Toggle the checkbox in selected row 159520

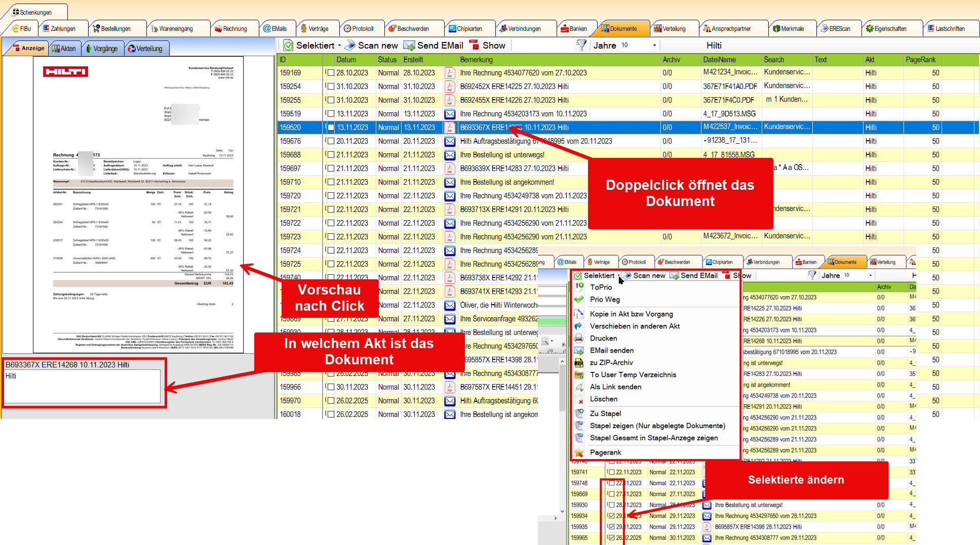coord(331,128)
